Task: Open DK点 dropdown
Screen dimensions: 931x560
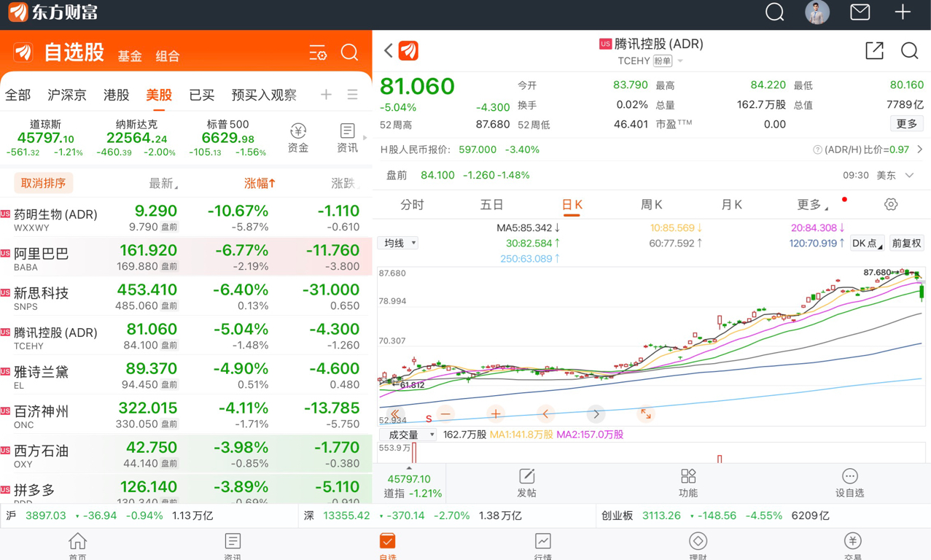Action: (868, 244)
